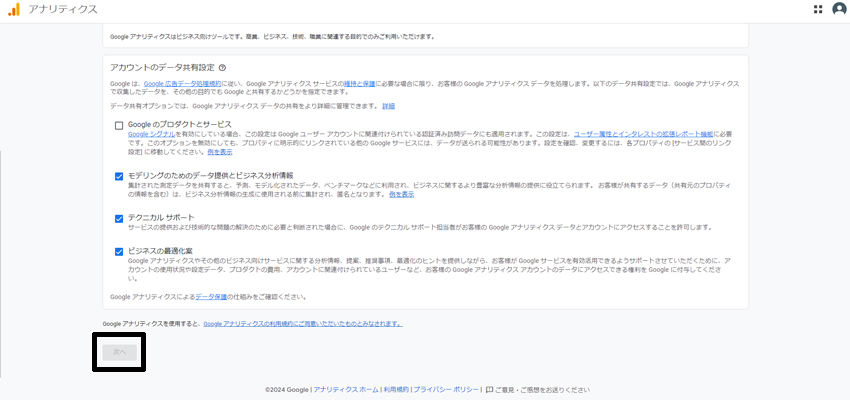Open the 詳細 link for data sharing options
This screenshot has width=850, height=400.
coord(388,105)
